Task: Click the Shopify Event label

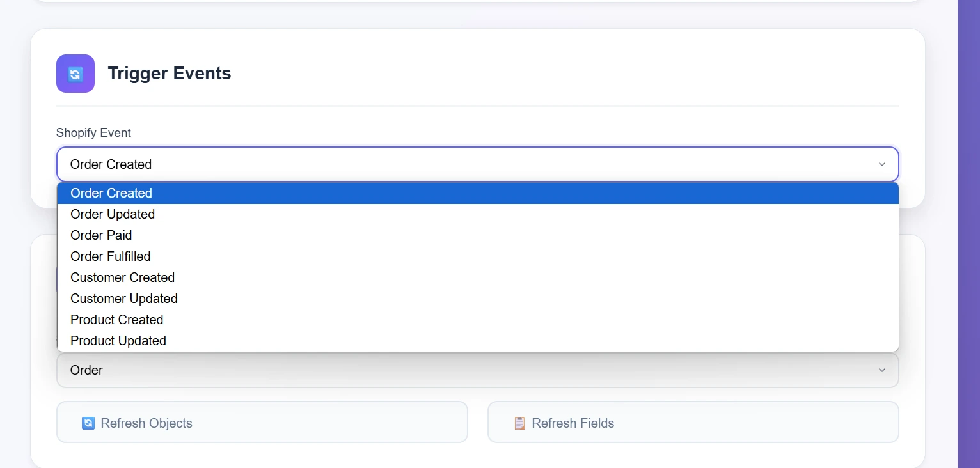Action: tap(93, 132)
